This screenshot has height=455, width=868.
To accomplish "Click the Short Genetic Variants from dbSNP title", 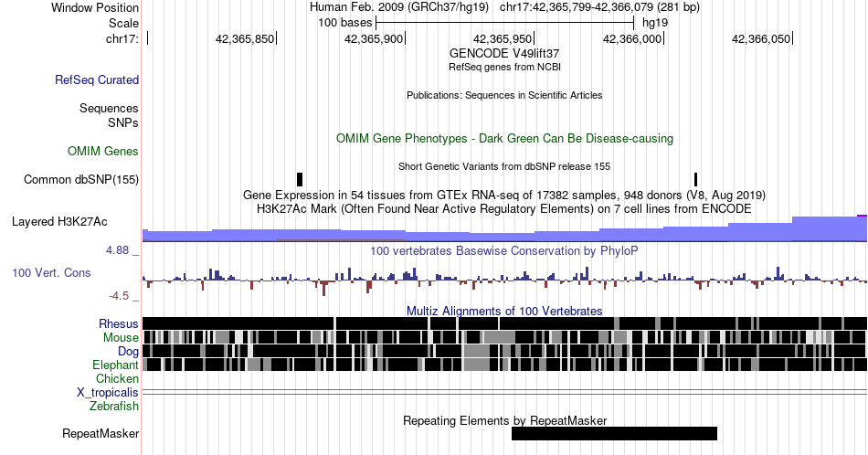I will [x=504, y=166].
